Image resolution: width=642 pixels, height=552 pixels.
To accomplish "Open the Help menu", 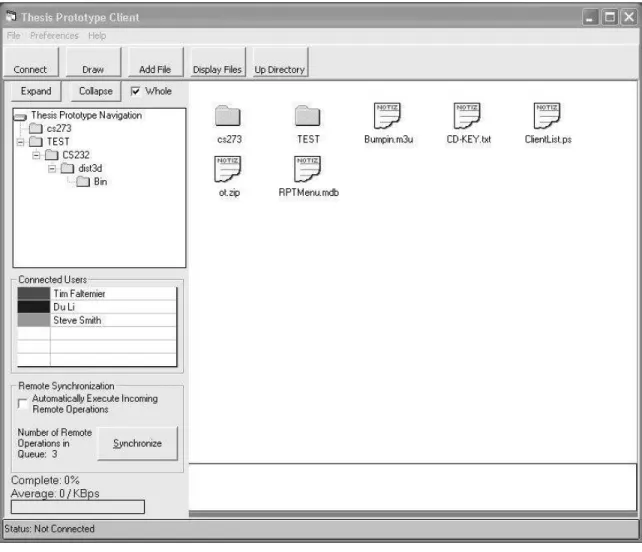I will [x=97, y=36].
